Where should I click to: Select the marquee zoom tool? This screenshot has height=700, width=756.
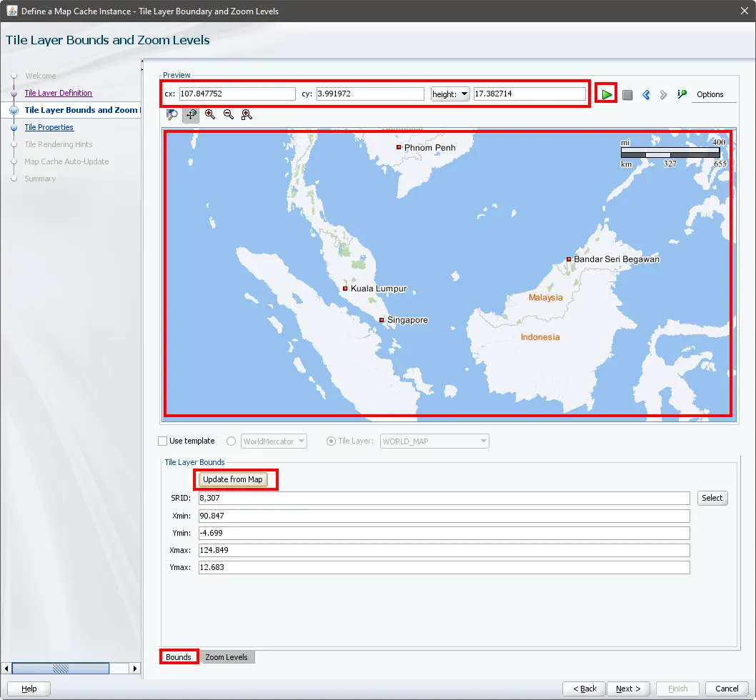(x=247, y=115)
